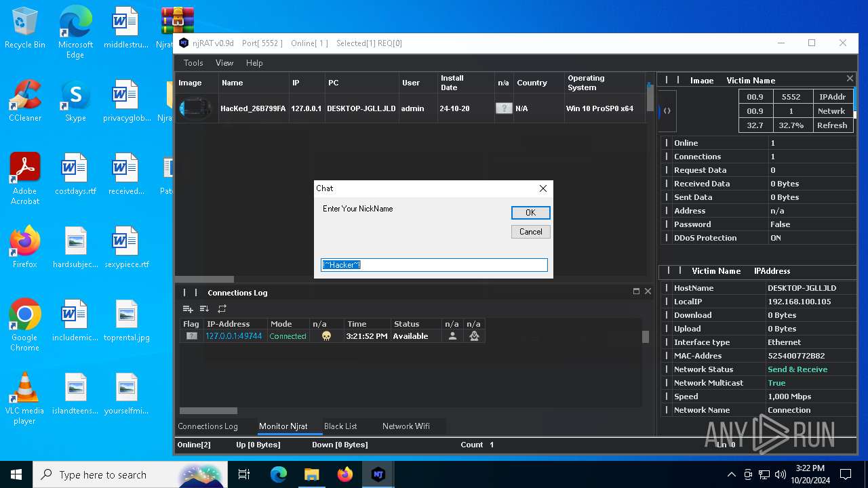Click the add-list icon in Connections Log

tap(188, 309)
